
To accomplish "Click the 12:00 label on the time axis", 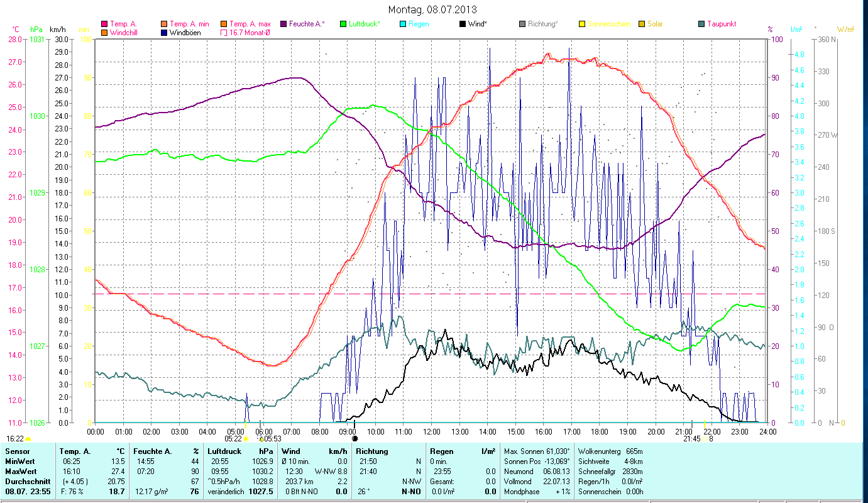I will point(432,431).
